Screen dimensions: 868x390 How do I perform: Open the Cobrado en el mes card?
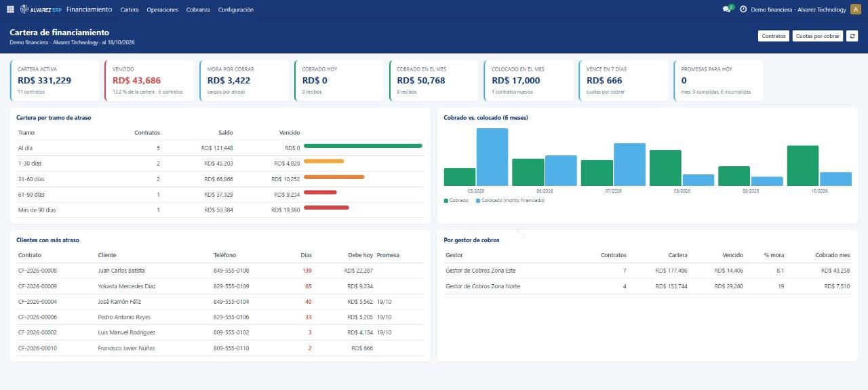coord(435,81)
